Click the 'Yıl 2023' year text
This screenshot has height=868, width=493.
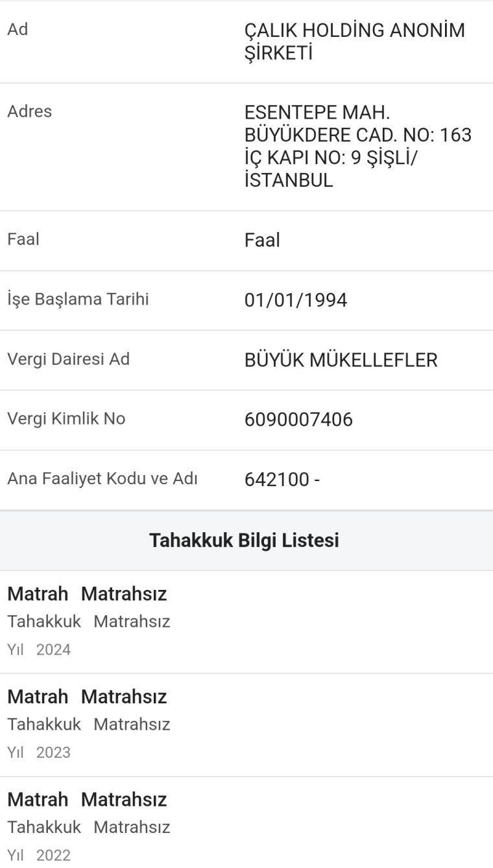39,753
